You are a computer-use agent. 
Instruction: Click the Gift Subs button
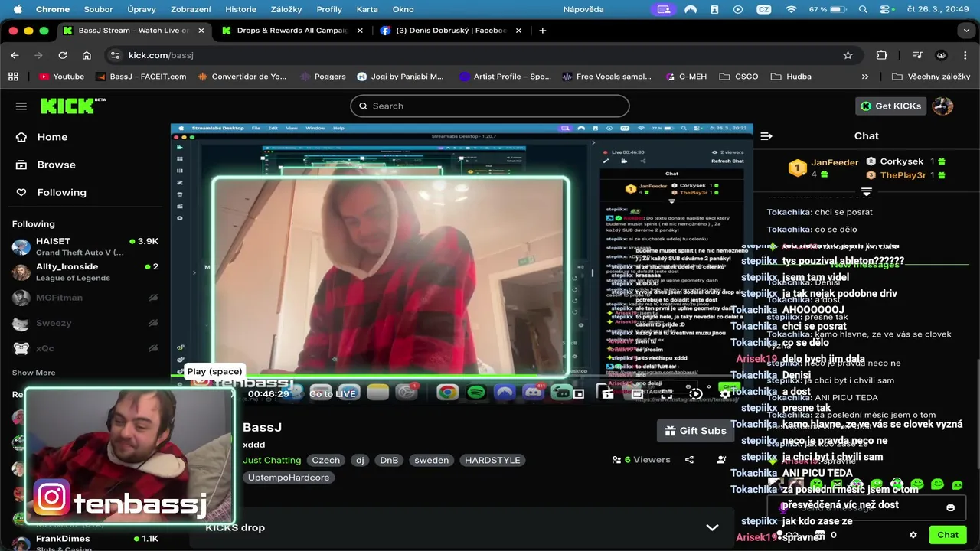[695, 431]
